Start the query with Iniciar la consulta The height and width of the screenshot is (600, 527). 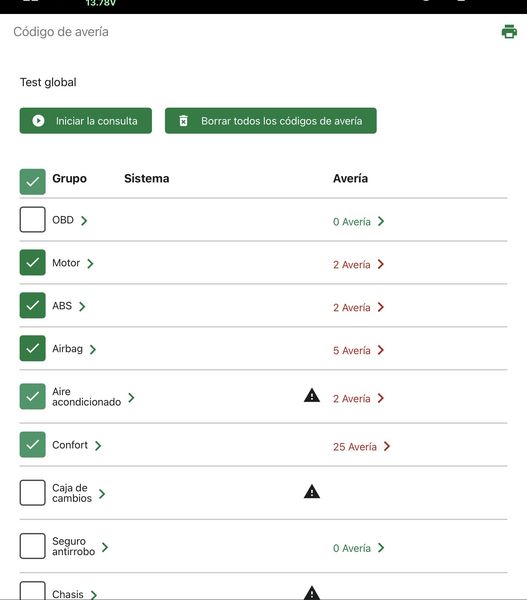[x=86, y=121]
